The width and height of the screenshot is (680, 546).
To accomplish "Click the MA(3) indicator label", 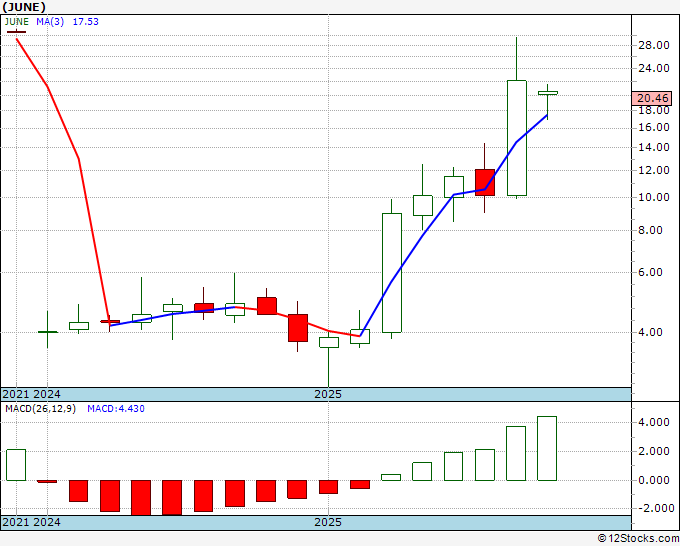I will (x=50, y=22).
